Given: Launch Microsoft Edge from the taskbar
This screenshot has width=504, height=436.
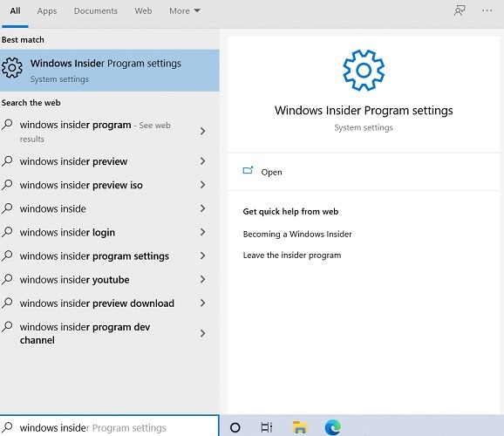Looking at the screenshot, I should (333, 427).
